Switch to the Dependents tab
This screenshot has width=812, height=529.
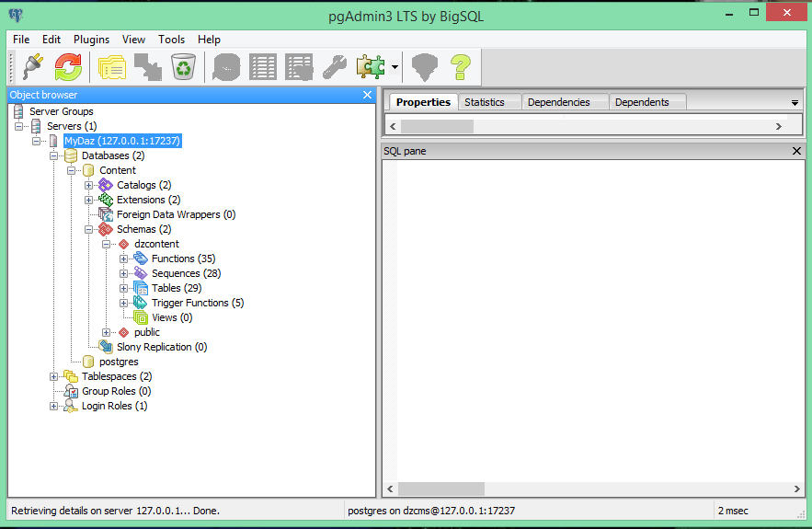click(642, 102)
